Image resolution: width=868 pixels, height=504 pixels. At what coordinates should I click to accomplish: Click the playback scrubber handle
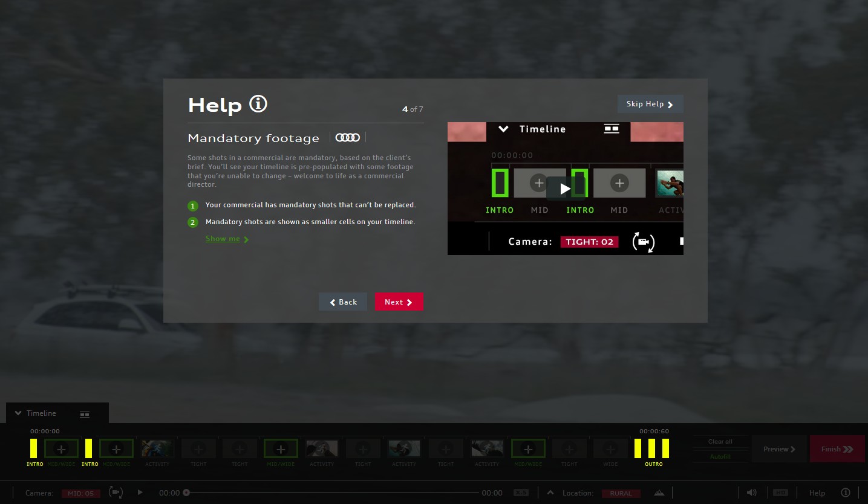click(186, 493)
